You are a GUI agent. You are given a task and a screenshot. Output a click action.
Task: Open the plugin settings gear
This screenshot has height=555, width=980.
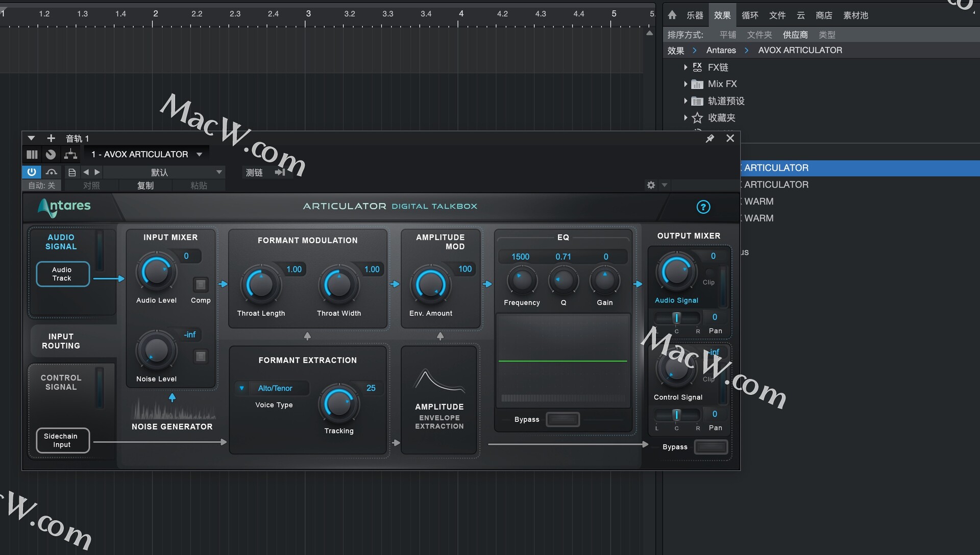(651, 185)
